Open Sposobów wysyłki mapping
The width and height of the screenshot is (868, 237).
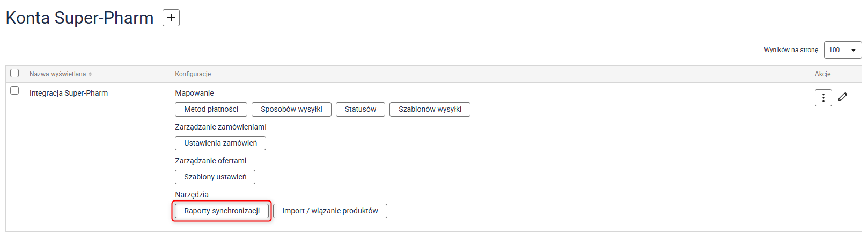[x=291, y=109]
